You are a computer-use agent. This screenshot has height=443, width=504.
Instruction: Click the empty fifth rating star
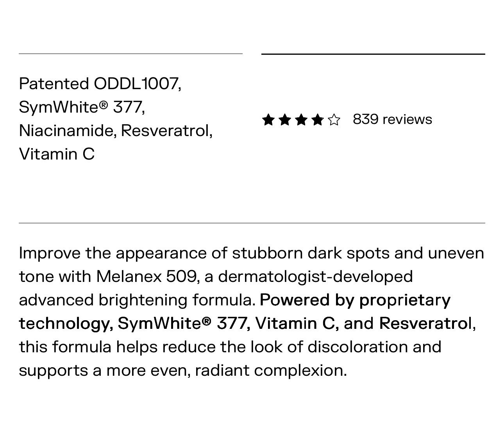(x=334, y=120)
